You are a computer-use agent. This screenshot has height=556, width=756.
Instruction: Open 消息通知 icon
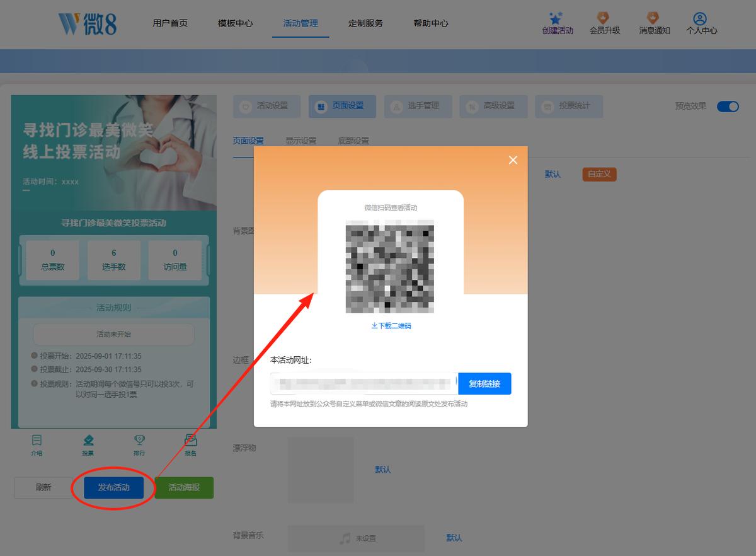pos(653,18)
